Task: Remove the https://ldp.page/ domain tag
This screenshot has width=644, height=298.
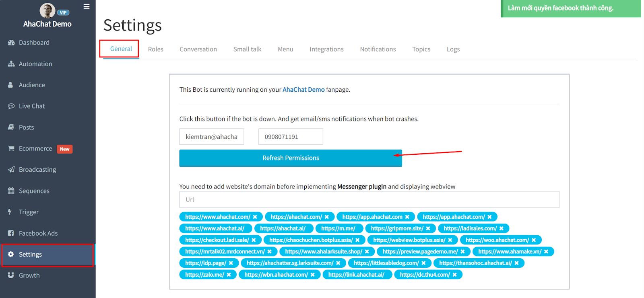Action: [x=231, y=263]
